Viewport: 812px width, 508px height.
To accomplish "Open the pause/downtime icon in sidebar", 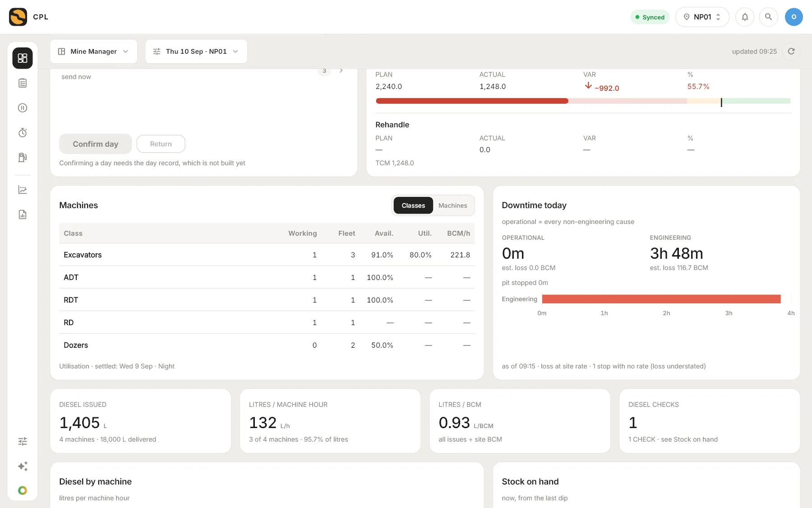I will point(23,108).
